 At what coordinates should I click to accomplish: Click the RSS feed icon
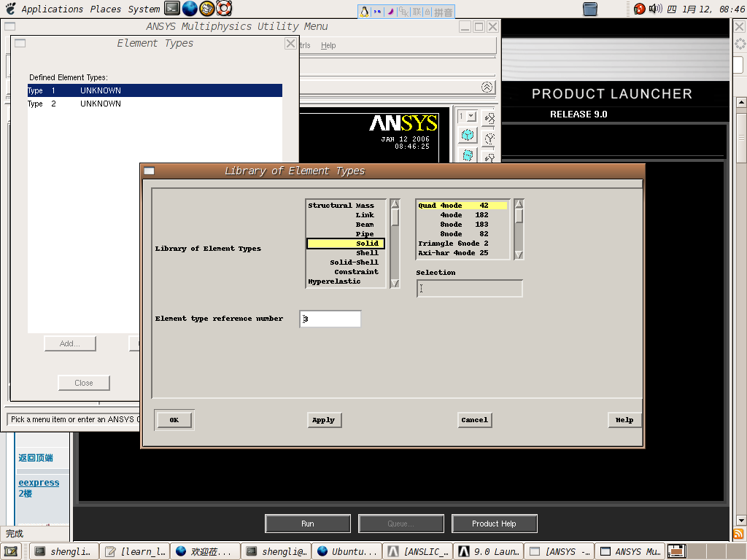tap(738, 534)
